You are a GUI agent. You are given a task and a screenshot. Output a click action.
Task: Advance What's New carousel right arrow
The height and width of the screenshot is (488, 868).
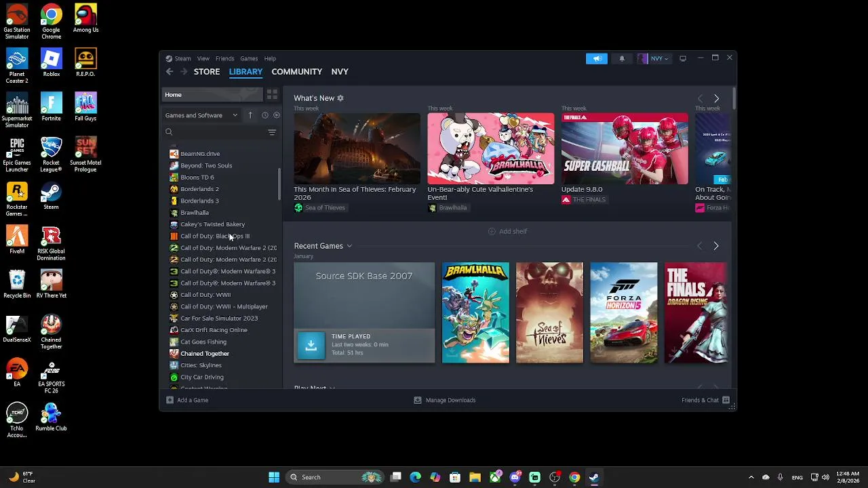pyautogui.click(x=716, y=99)
